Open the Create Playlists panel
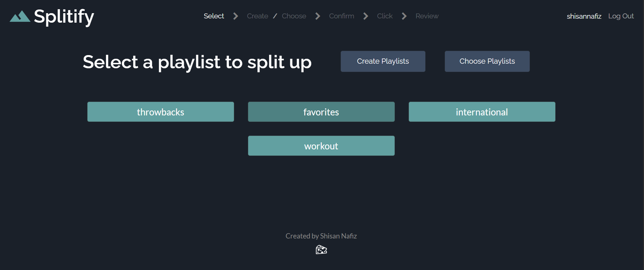Screen dimensions: 644x270 coord(383,61)
